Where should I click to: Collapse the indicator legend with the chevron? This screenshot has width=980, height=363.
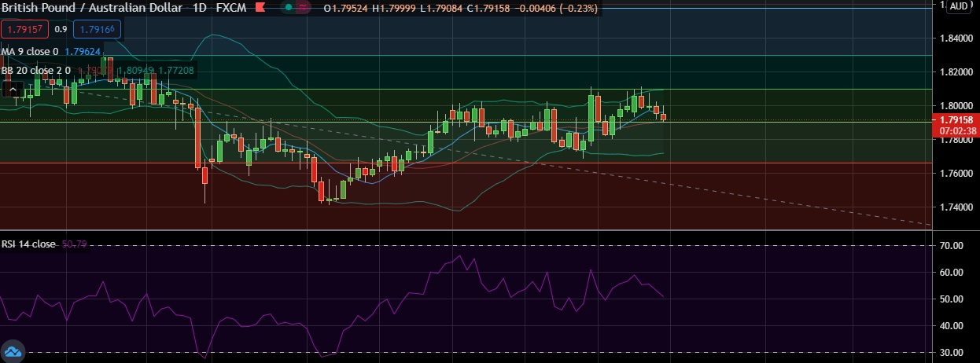coord(13,90)
